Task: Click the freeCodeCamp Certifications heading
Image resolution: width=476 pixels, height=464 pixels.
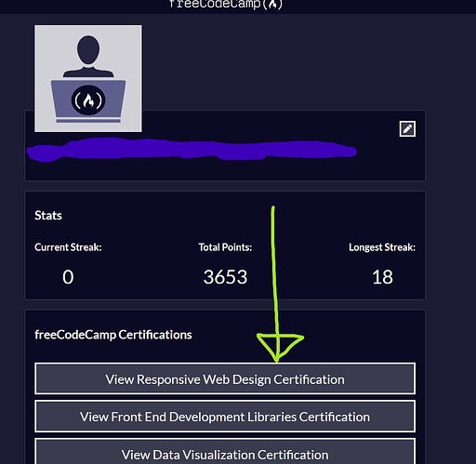Action: tap(113, 335)
